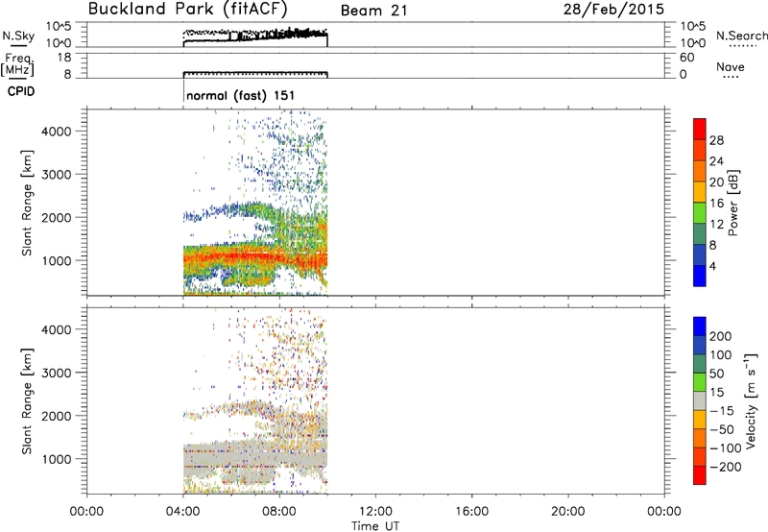
Task: Click the date '28/Feb/2015'
Action: pos(613,10)
